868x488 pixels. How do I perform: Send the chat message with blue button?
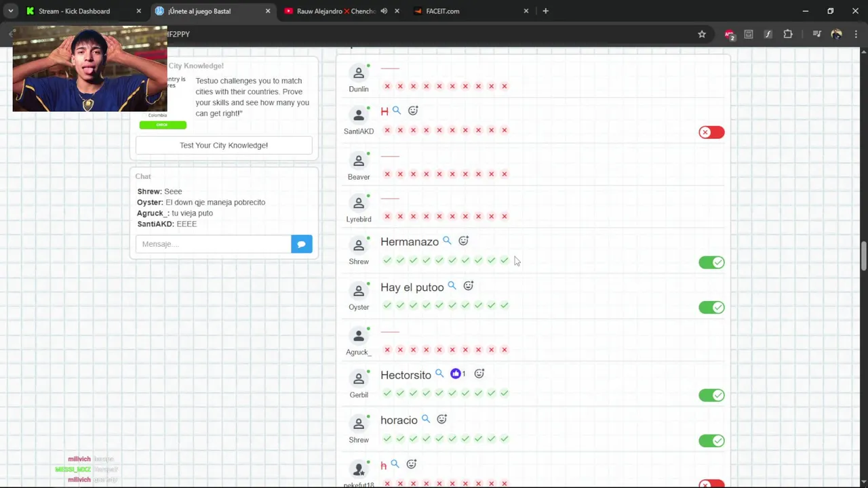click(302, 244)
